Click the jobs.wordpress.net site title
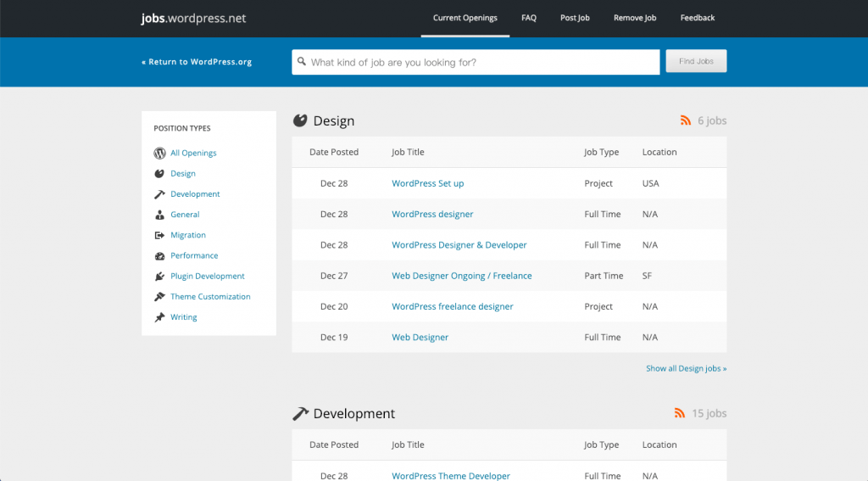The height and width of the screenshot is (481, 868). tap(193, 19)
